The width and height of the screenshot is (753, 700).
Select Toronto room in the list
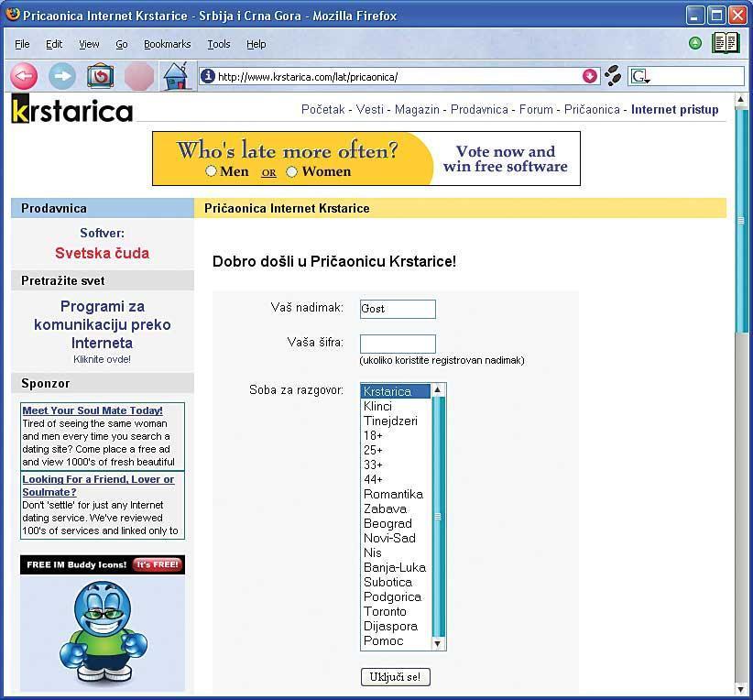point(395,611)
